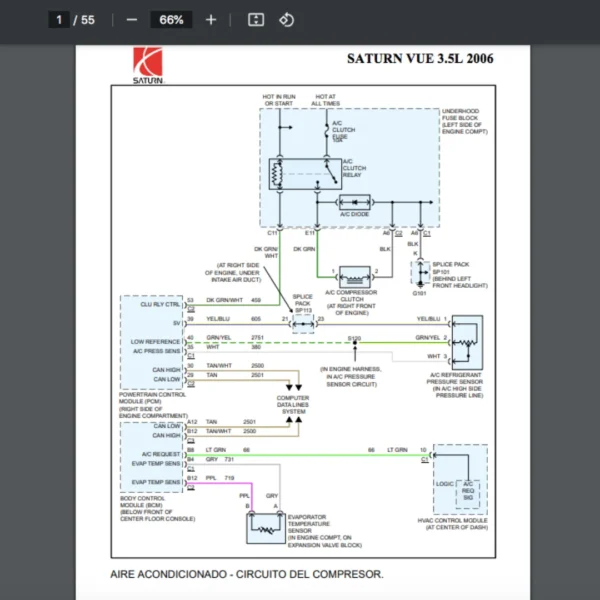The height and width of the screenshot is (600, 600).
Task: Click the "G101" ground label
Action: pyautogui.click(x=419, y=293)
